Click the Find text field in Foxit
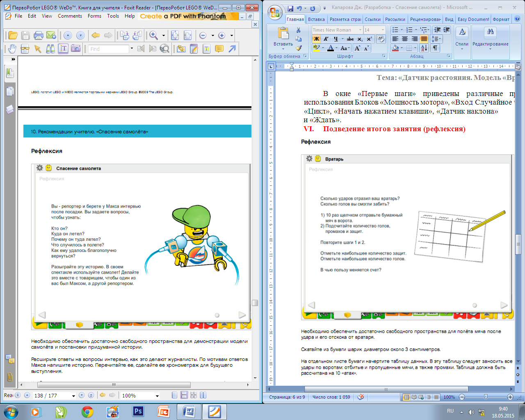525x420 pixels. tap(109, 49)
